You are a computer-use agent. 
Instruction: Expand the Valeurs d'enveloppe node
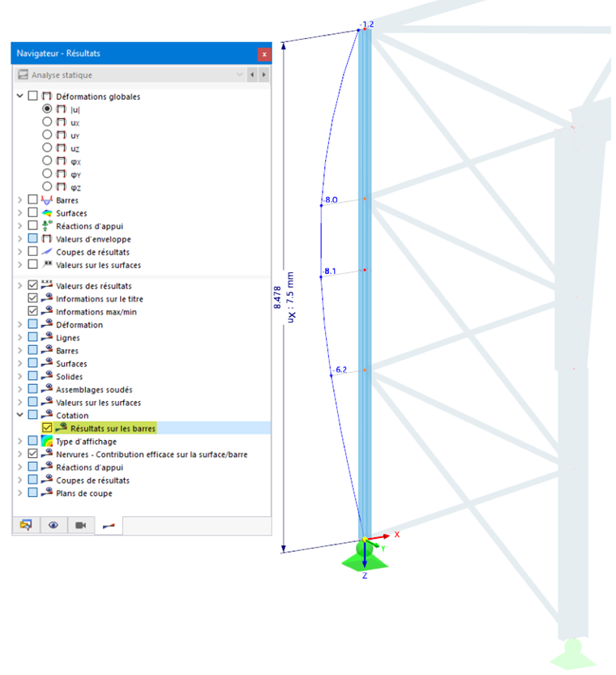pyautogui.click(x=19, y=238)
